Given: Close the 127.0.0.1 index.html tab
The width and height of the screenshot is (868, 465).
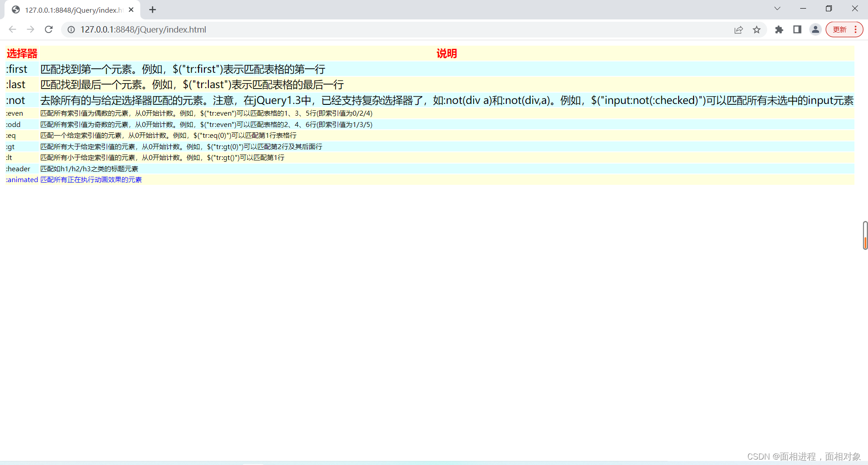Looking at the screenshot, I should 131,9.
